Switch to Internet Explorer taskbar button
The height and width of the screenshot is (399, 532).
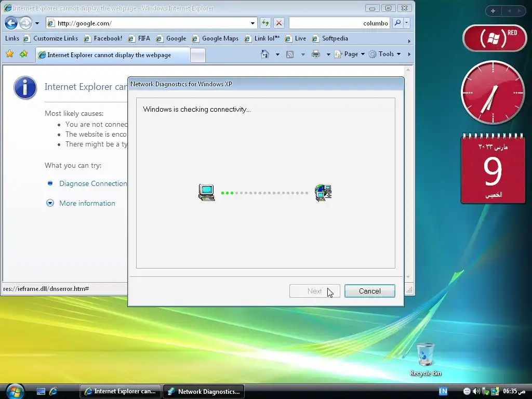[121, 391]
